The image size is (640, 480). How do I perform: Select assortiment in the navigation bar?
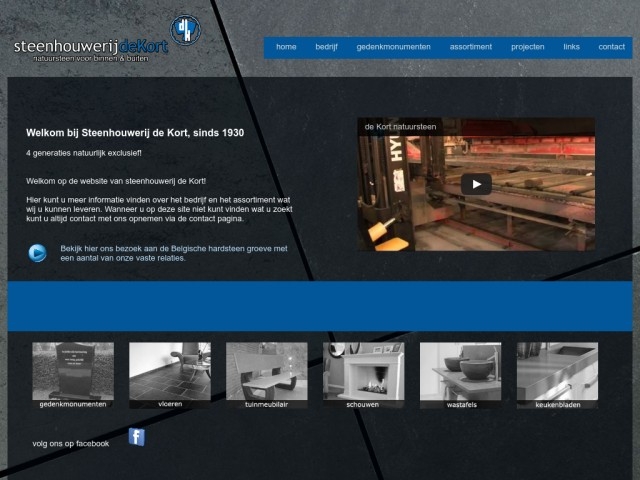[470, 47]
